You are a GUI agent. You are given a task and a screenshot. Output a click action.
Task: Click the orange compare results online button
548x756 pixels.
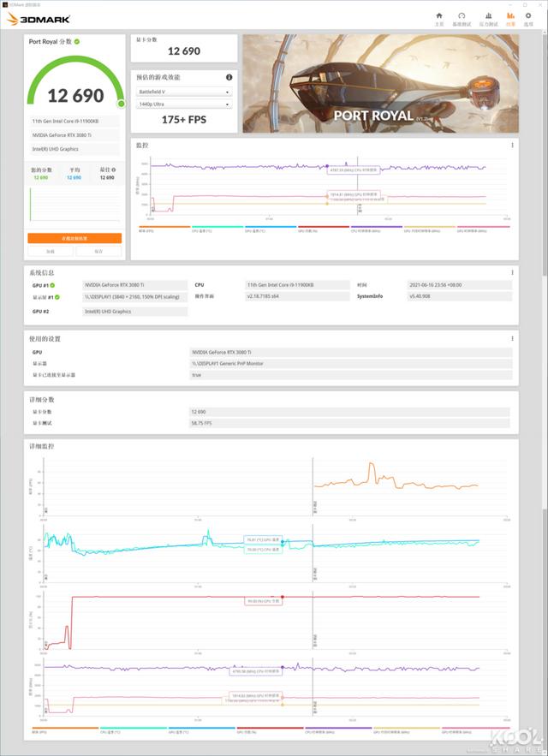tap(74, 238)
